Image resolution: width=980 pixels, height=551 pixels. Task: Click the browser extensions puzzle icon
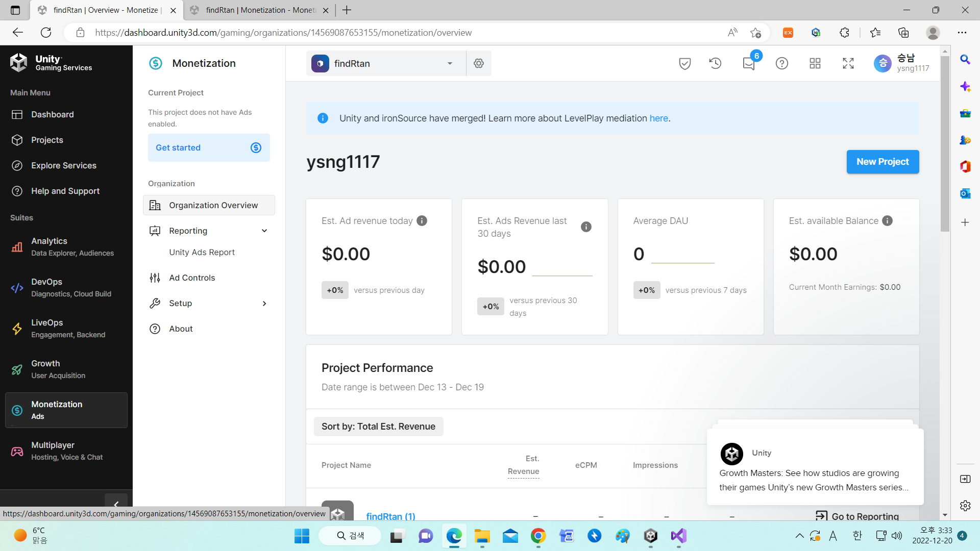coord(844,33)
